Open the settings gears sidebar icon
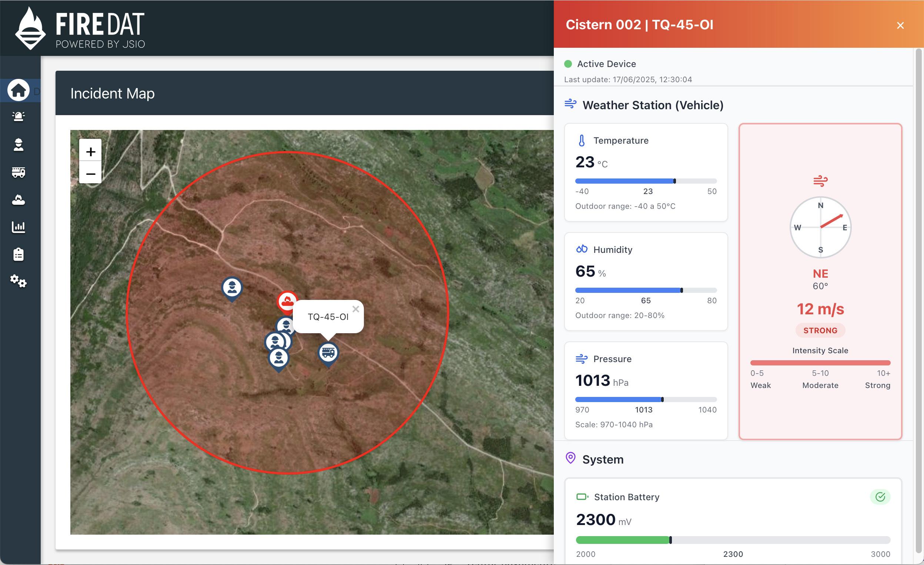The width and height of the screenshot is (924, 565). [19, 281]
